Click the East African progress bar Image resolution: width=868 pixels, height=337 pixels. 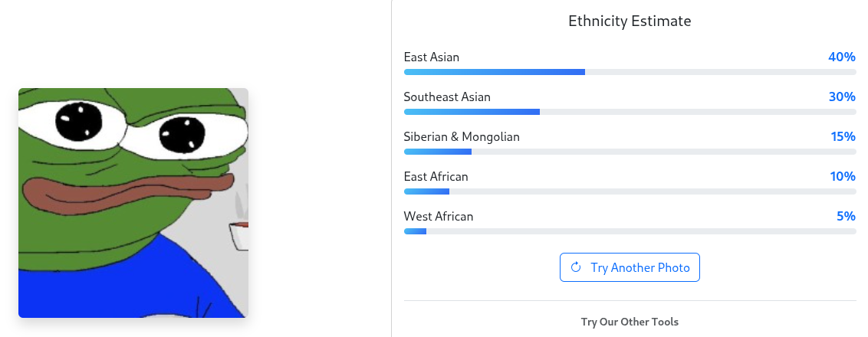pos(630,191)
